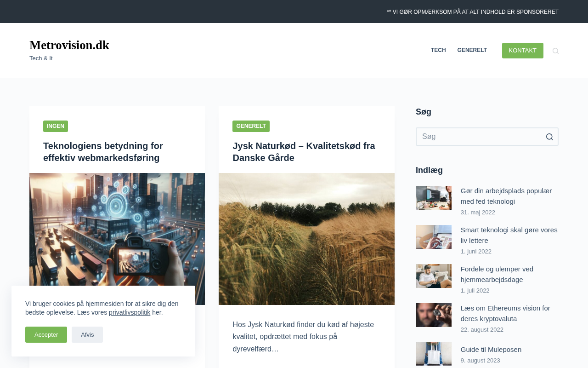Click the Søg sidebar heading
This screenshot has height=368, width=588.
coord(424,112)
